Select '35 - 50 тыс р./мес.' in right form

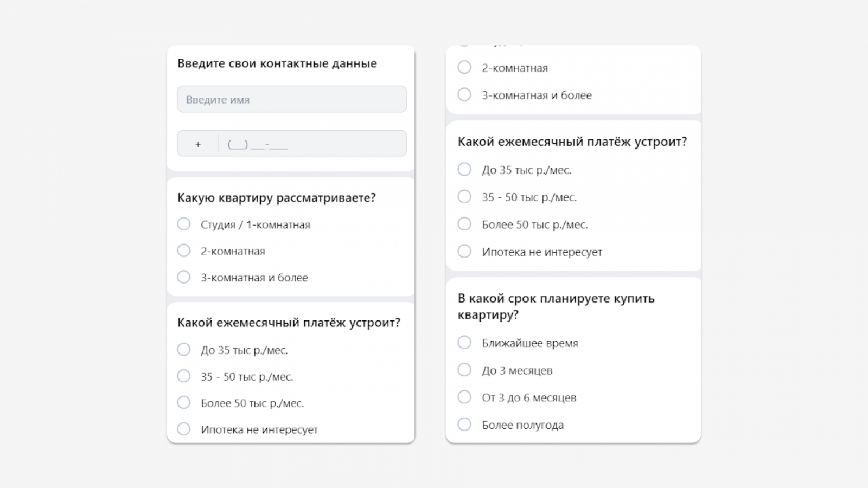[464, 196]
